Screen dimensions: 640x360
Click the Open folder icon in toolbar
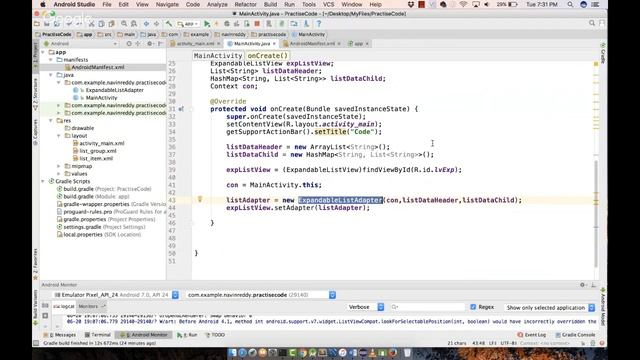tap(37, 24)
